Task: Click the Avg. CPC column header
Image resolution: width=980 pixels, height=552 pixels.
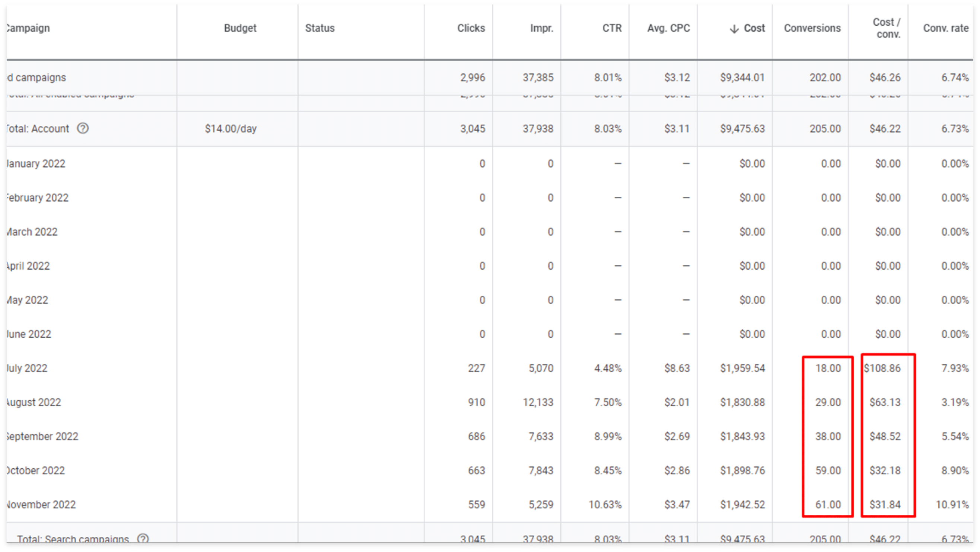Action: pos(668,28)
